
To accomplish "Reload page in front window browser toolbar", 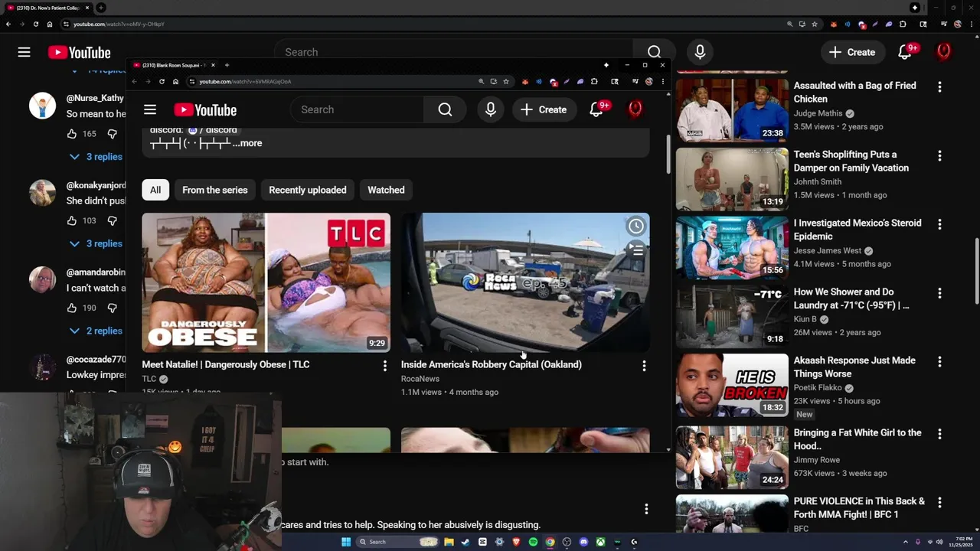I will click(162, 81).
